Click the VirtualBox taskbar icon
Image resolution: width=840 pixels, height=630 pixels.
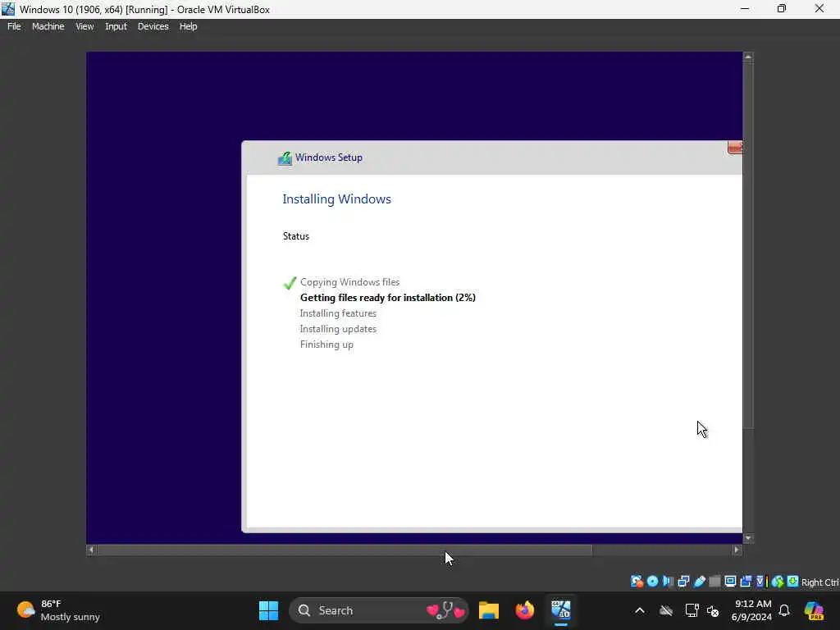[561, 610]
